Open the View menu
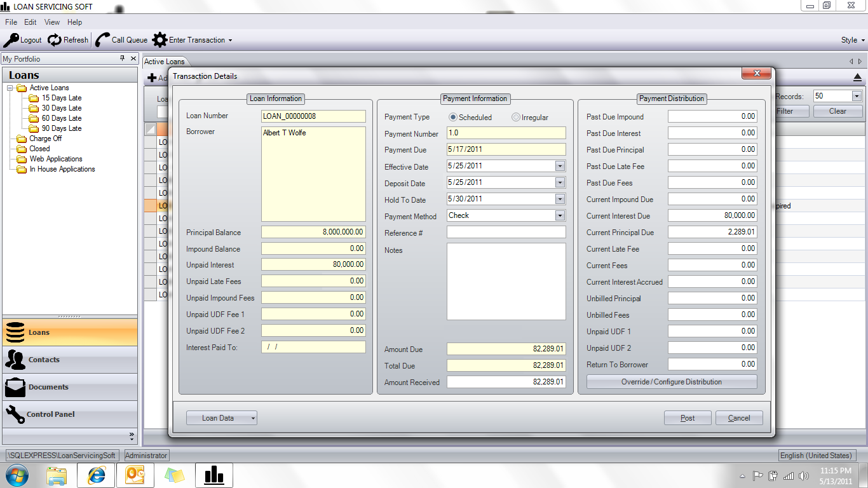 (x=52, y=22)
